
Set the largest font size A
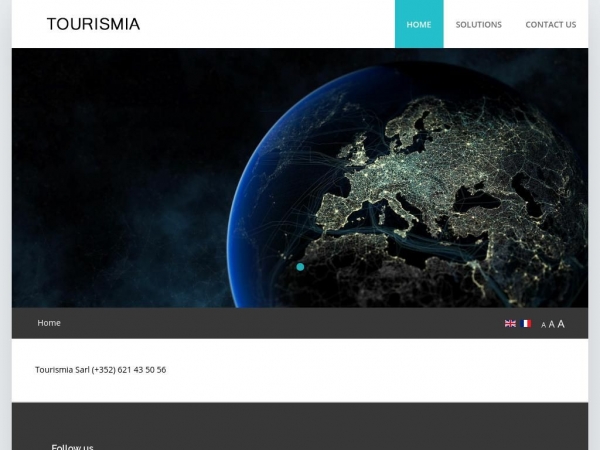pos(561,324)
